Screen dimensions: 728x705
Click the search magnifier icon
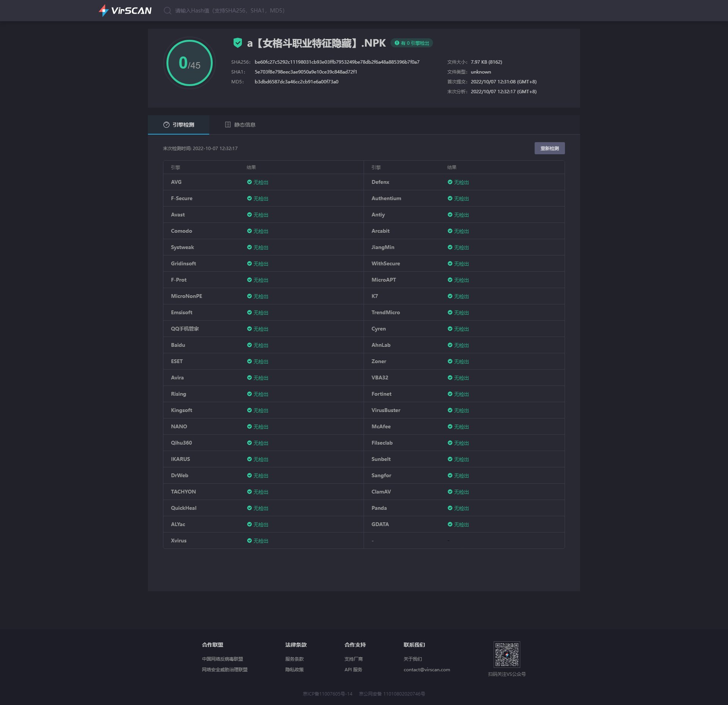(x=167, y=11)
